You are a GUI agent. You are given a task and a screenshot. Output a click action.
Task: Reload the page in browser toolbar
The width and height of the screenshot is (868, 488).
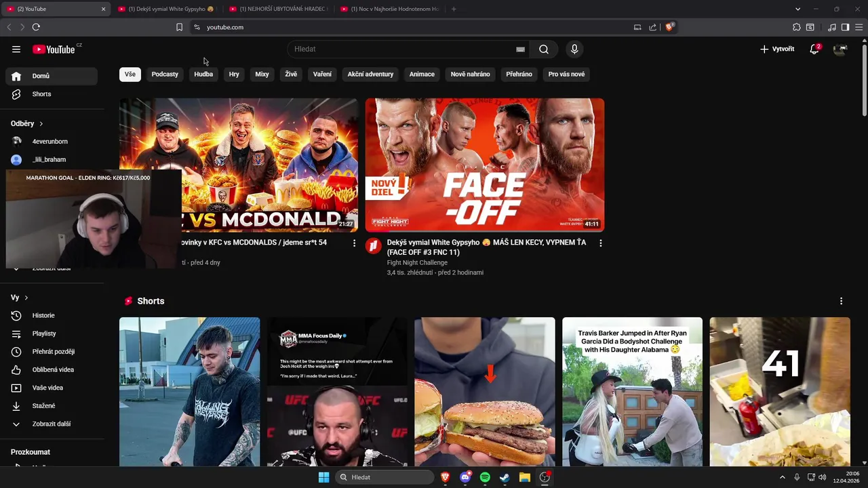pos(36,27)
